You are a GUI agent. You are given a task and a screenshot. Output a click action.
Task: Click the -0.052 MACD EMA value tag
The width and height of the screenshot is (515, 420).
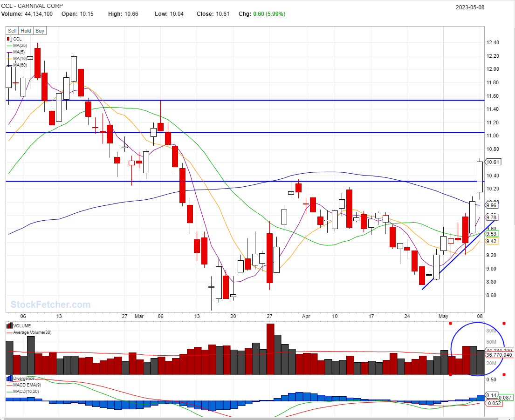click(494, 403)
